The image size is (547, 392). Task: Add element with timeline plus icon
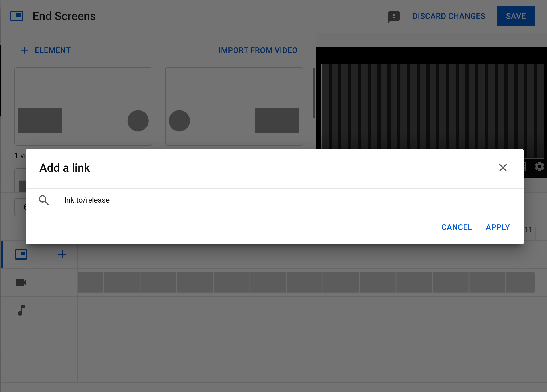62,254
